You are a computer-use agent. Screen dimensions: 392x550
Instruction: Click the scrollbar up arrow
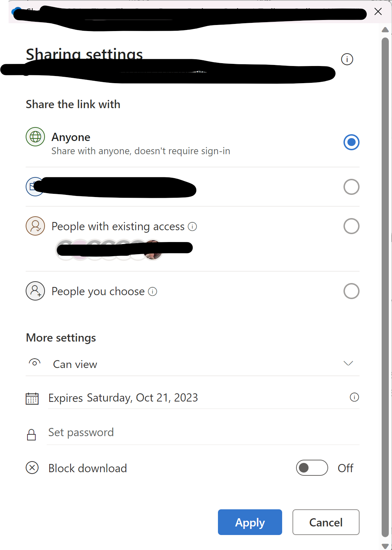(385, 30)
